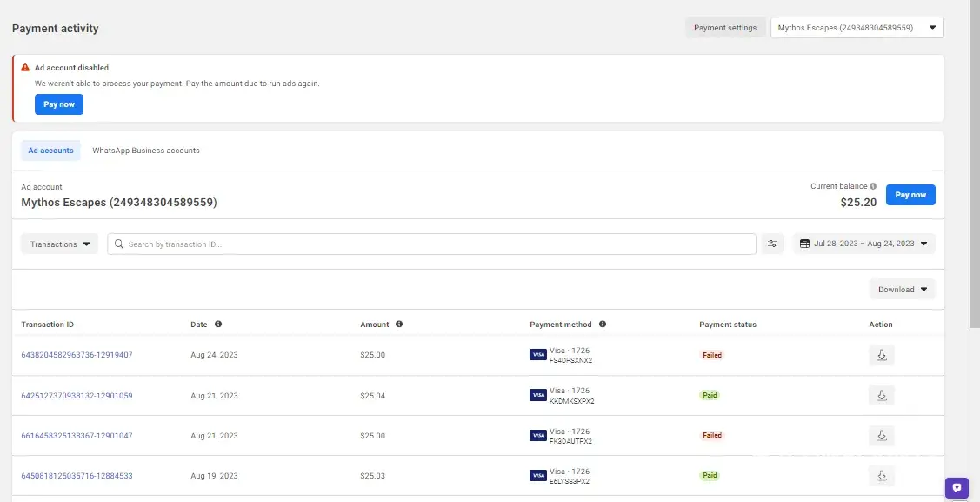The height and width of the screenshot is (502, 980).
Task: Open Payment settings
Action: coord(725,28)
